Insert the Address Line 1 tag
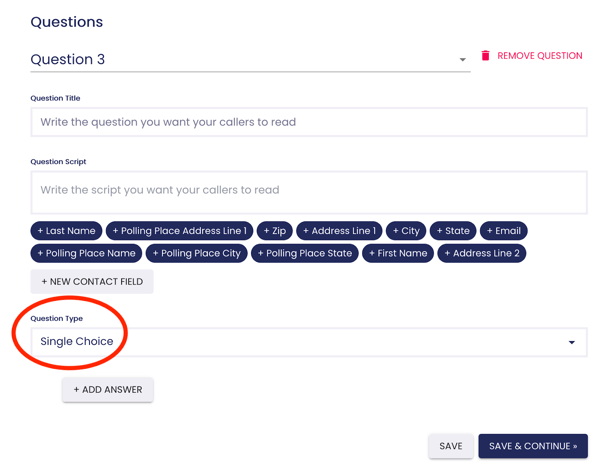Viewport: 604px width, 472px height. point(339,231)
